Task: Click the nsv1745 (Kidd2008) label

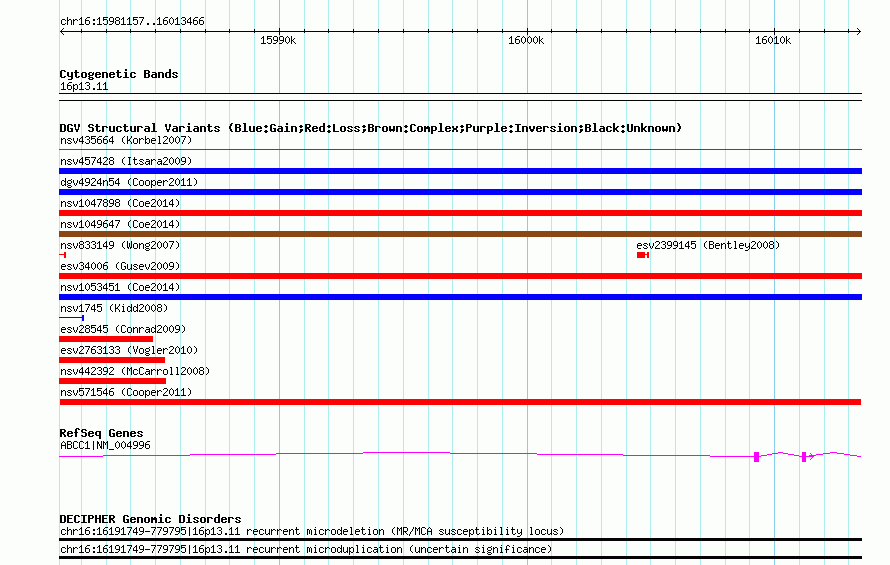Action: (x=114, y=308)
